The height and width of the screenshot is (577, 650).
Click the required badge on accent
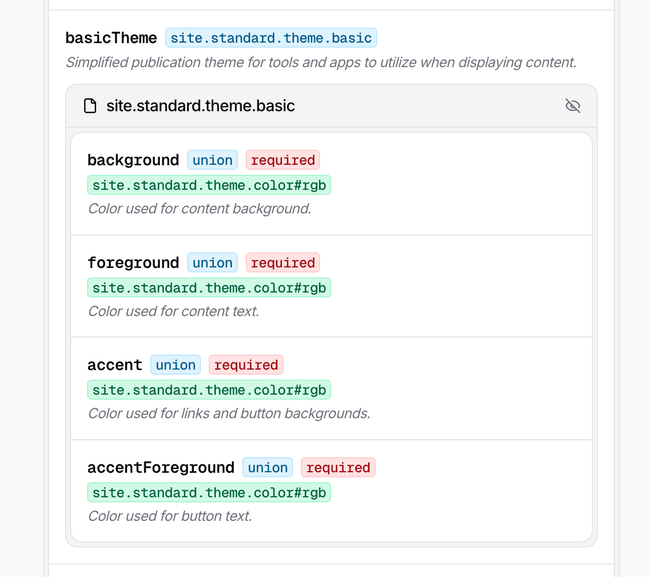(x=246, y=365)
